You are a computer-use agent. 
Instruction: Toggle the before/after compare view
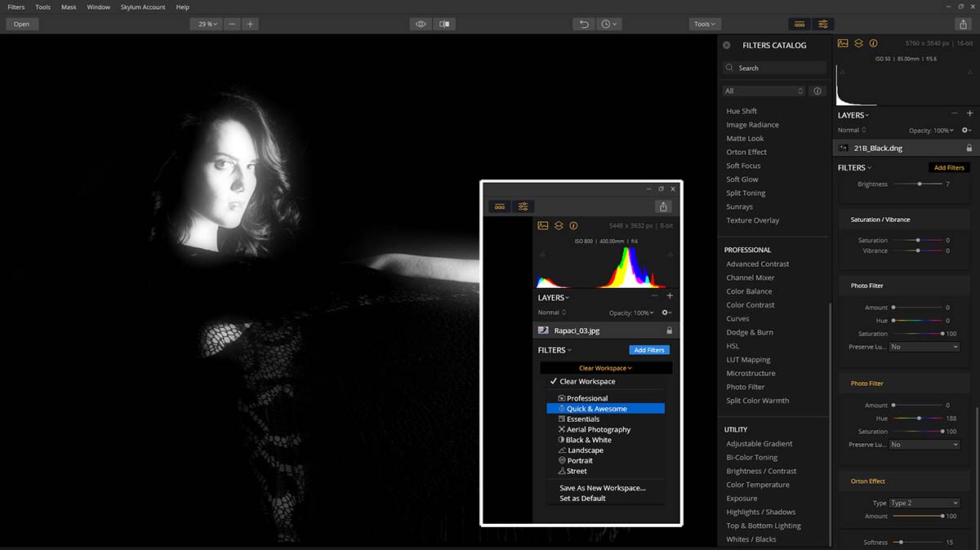pos(445,24)
